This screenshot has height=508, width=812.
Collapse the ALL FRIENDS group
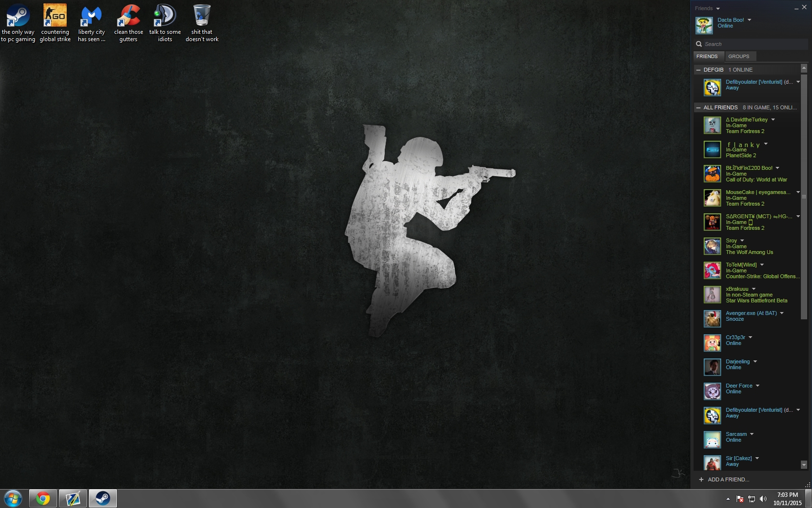pos(698,108)
